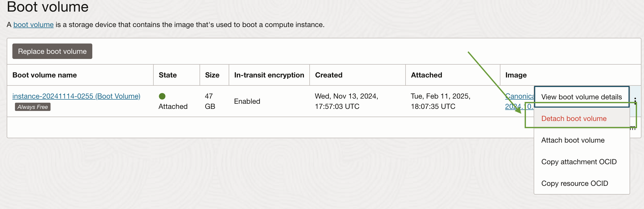Click the green Attached status dot

(x=162, y=96)
